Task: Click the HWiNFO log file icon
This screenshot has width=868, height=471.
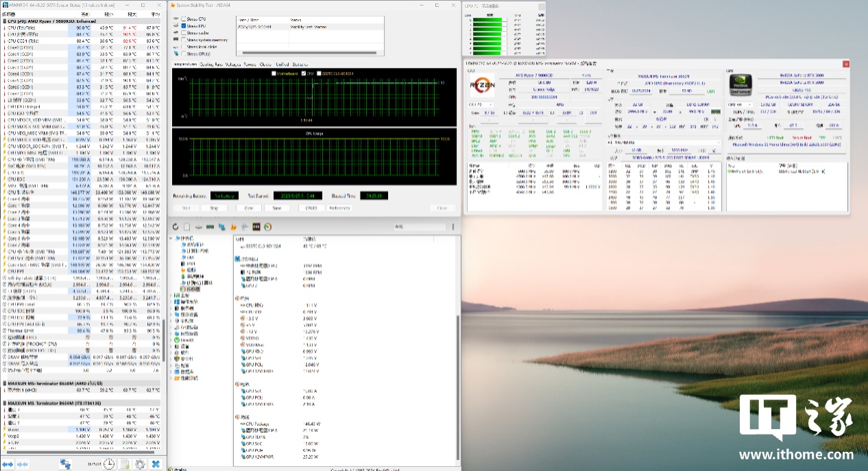Action: click(125, 464)
